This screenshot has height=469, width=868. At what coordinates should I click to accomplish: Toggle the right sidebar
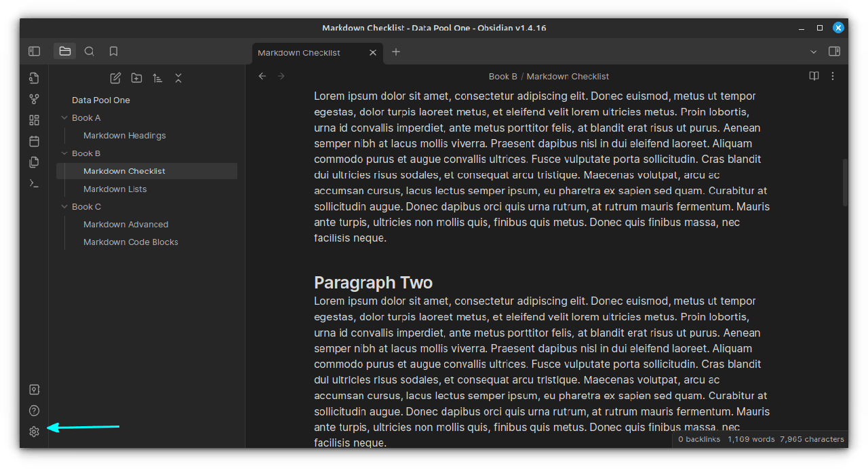835,52
